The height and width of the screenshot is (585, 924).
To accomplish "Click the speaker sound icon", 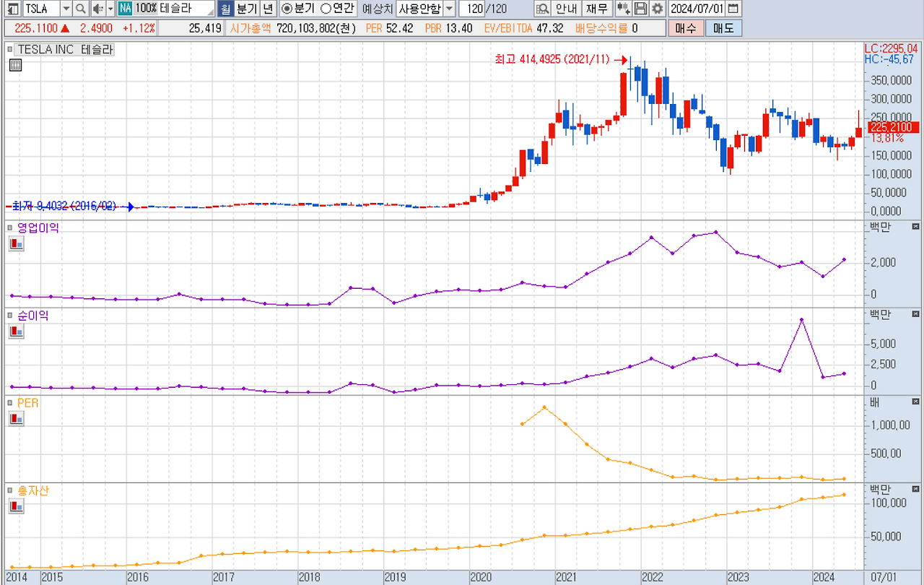I will coord(97,9).
